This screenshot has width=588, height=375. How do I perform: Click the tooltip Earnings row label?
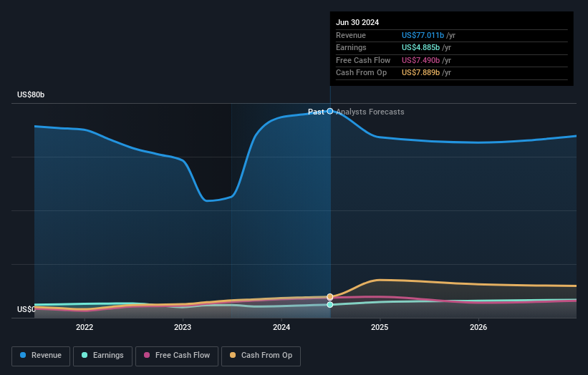coord(351,47)
